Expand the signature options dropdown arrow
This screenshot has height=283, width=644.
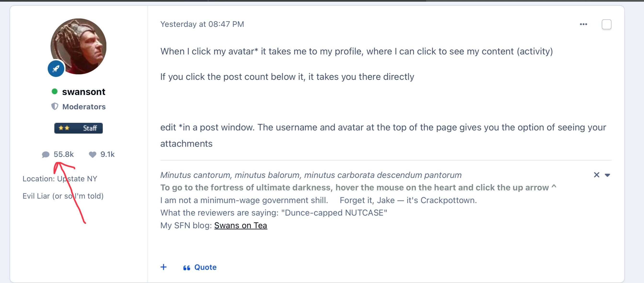[x=608, y=175]
